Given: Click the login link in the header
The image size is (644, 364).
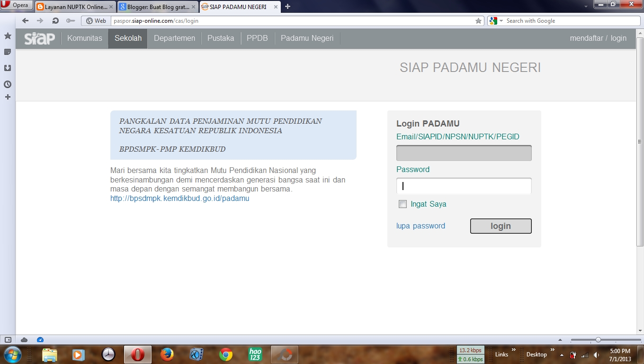Looking at the screenshot, I should (618, 38).
